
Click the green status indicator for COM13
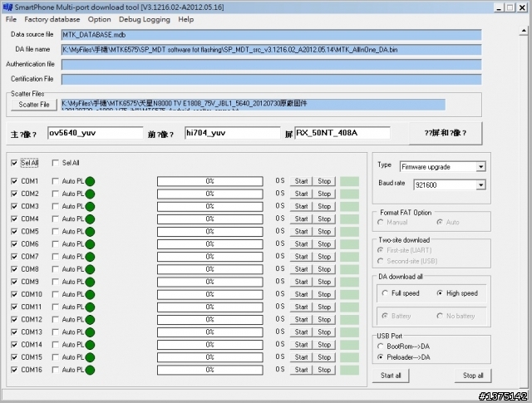click(90, 332)
